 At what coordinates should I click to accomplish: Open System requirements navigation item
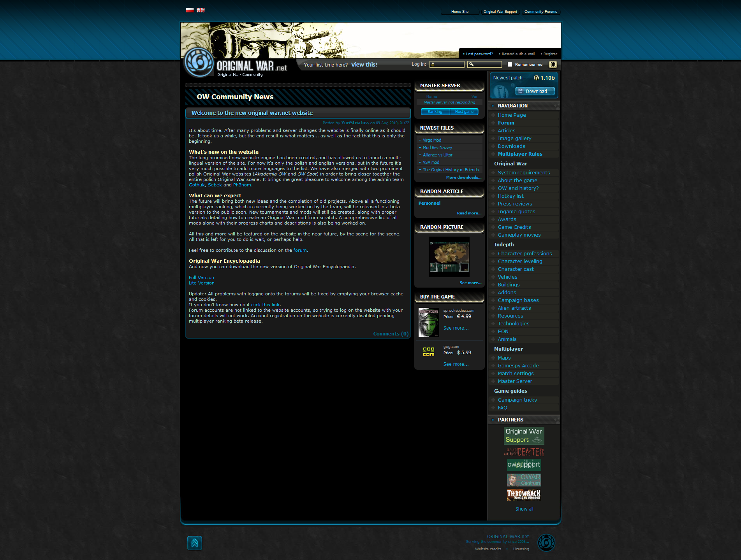coord(524,173)
